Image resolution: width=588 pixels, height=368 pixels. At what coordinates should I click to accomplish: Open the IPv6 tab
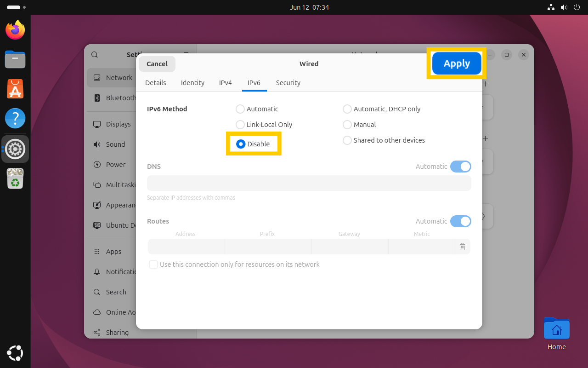click(254, 83)
